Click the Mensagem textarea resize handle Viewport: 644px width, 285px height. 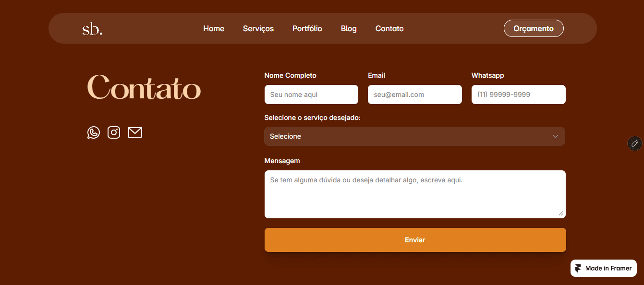(x=561, y=214)
